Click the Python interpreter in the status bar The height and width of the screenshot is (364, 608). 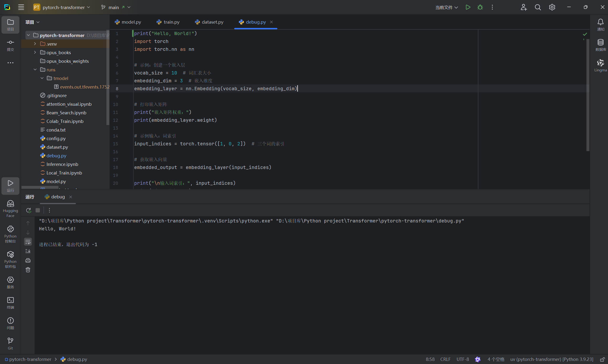(x=551, y=359)
